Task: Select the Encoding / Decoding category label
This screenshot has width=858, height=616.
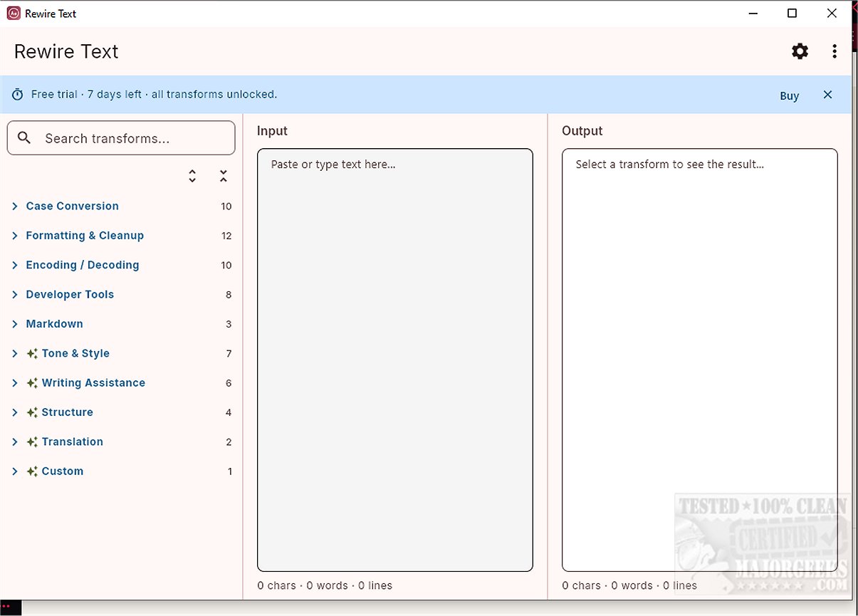Action: click(83, 265)
